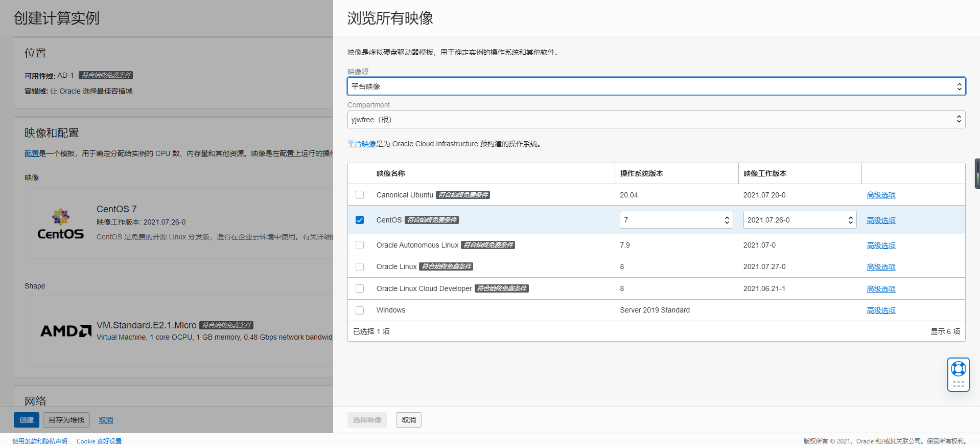This screenshot has height=446, width=980.
Task: Click the 配置 link in 映像和配置 section
Action: coord(32,153)
